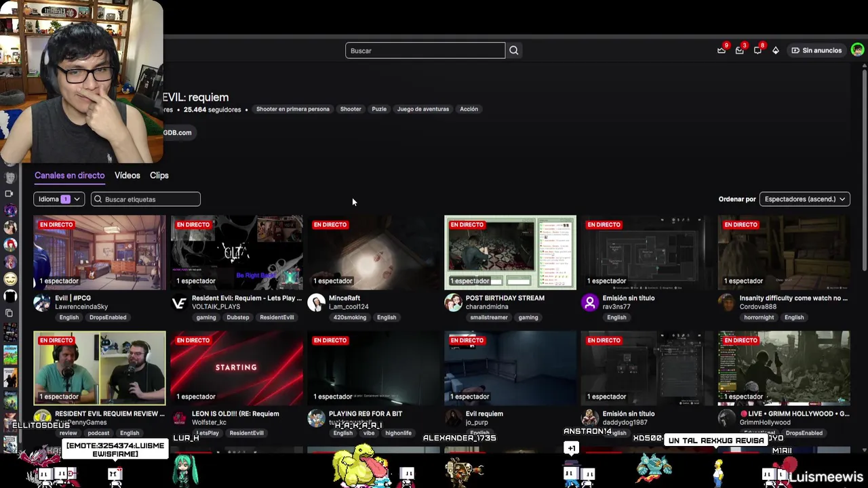Screen dimensions: 868x488
Task: Open 'LEON IS OLD!!! (RE: Requiem' title
Action: tap(235, 413)
